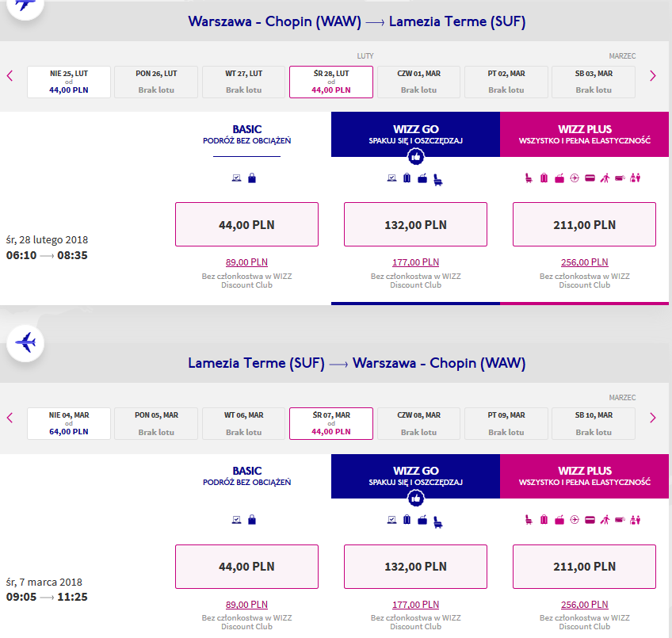Select return date NIE 04, MAR for 64,00 PLN

[x=69, y=424]
